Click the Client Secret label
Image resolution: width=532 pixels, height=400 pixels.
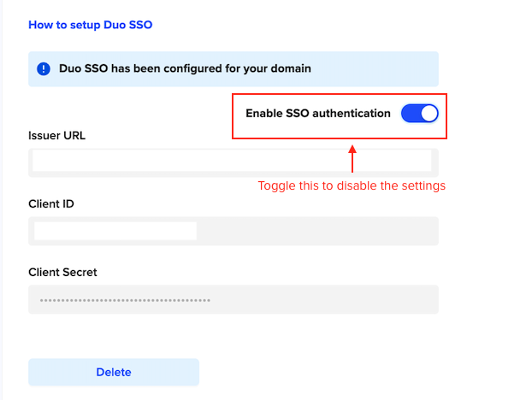pyautogui.click(x=62, y=272)
